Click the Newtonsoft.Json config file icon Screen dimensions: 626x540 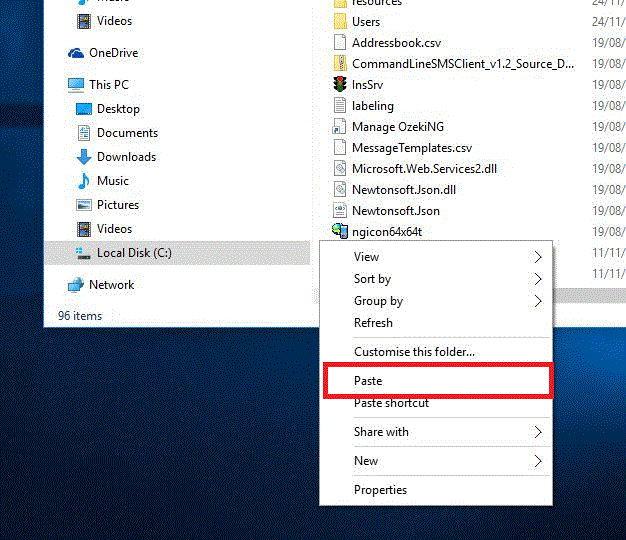click(340, 211)
